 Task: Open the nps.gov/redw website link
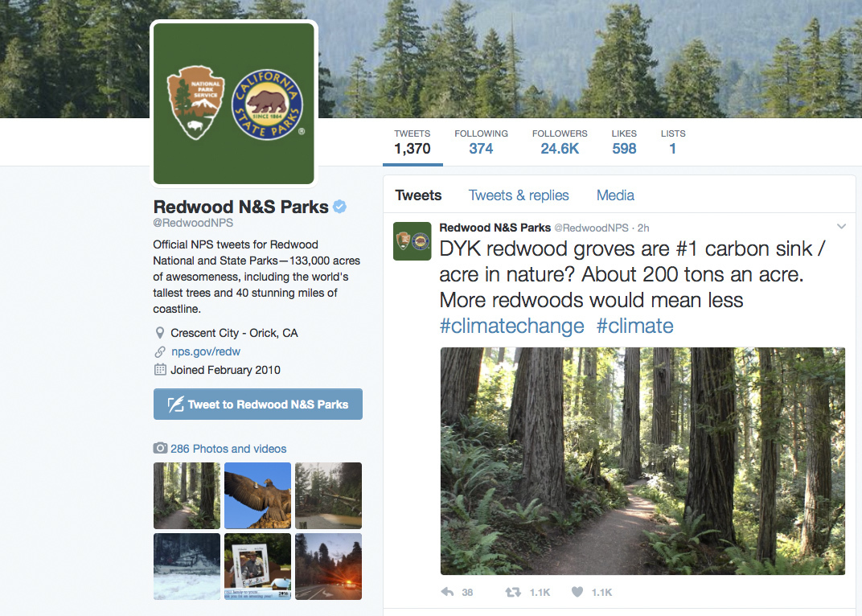[x=206, y=351]
